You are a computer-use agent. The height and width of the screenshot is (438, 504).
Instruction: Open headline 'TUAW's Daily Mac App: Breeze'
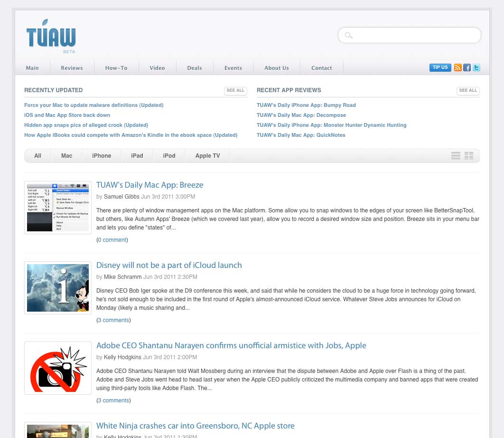(150, 185)
